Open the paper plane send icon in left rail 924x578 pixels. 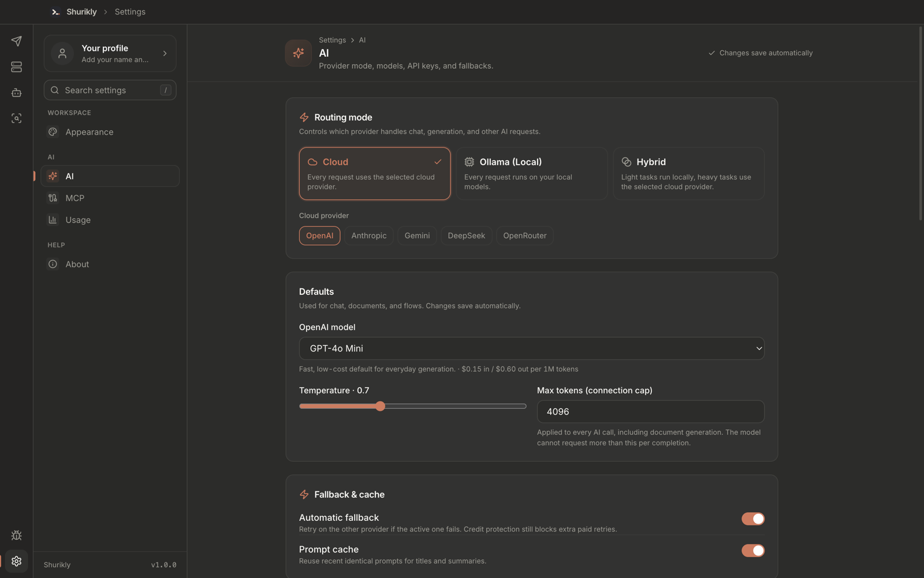(16, 41)
